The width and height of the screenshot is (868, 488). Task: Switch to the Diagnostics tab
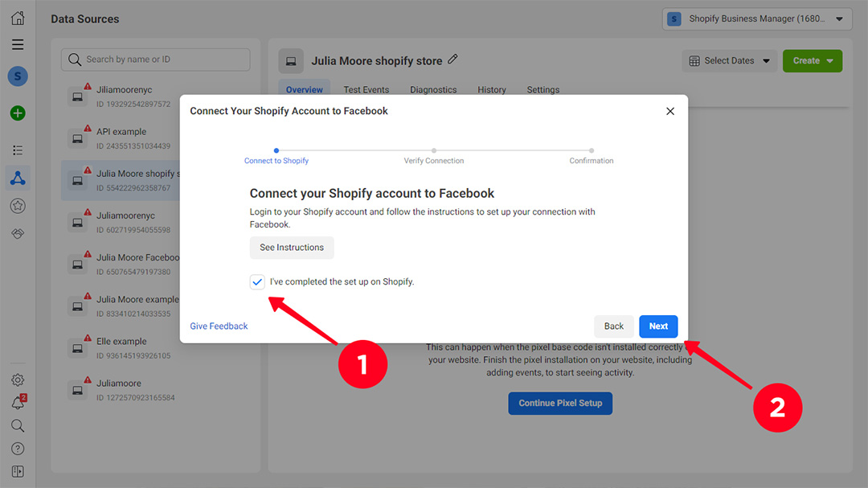[433, 90]
